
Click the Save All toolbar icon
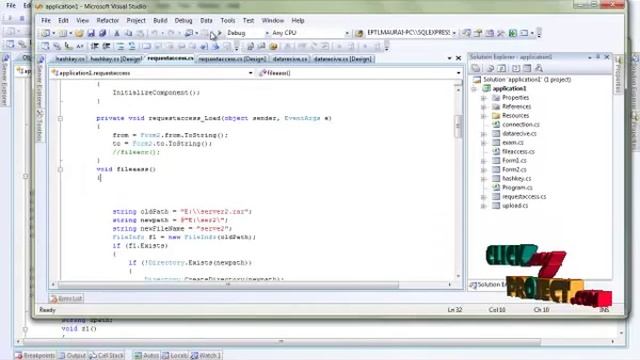102,33
